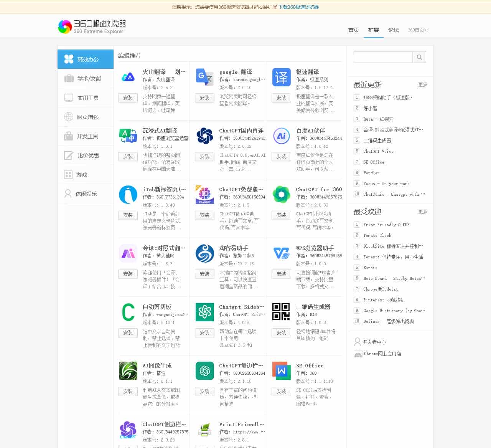Select the 高效办公 category

click(x=86, y=59)
